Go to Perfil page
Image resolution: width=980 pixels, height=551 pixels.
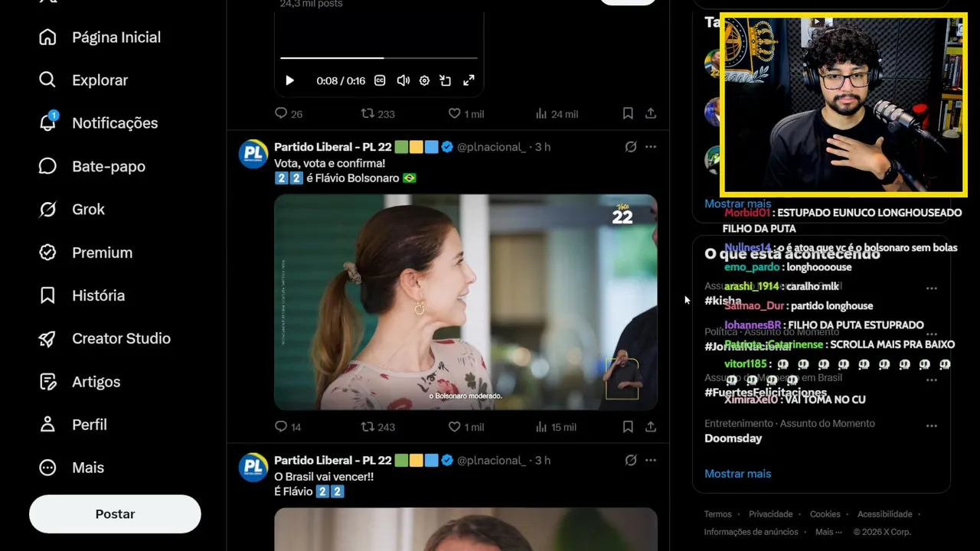[x=73, y=424]
